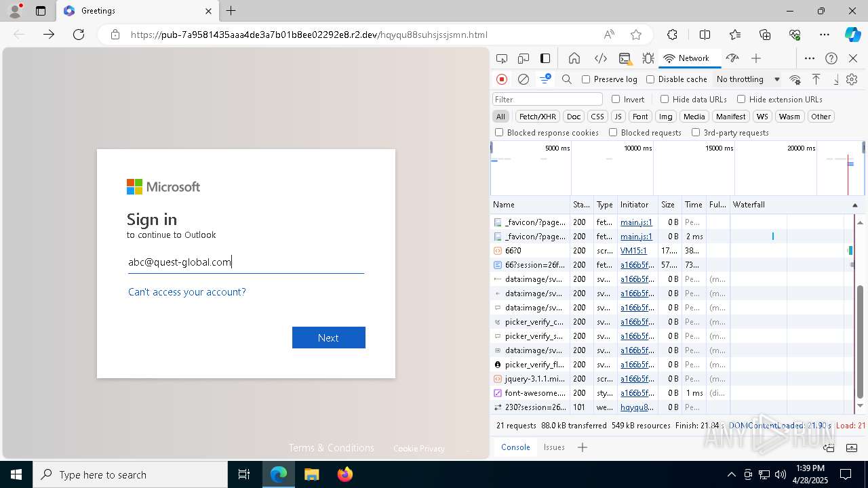The height and width of the screenshot is (488, 868).
Task: Add more tools with plus icon
Action: click(x=756, y=58)
